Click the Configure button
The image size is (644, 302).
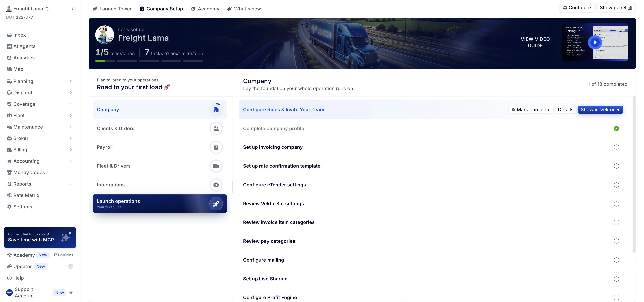[x=577, y=8]
